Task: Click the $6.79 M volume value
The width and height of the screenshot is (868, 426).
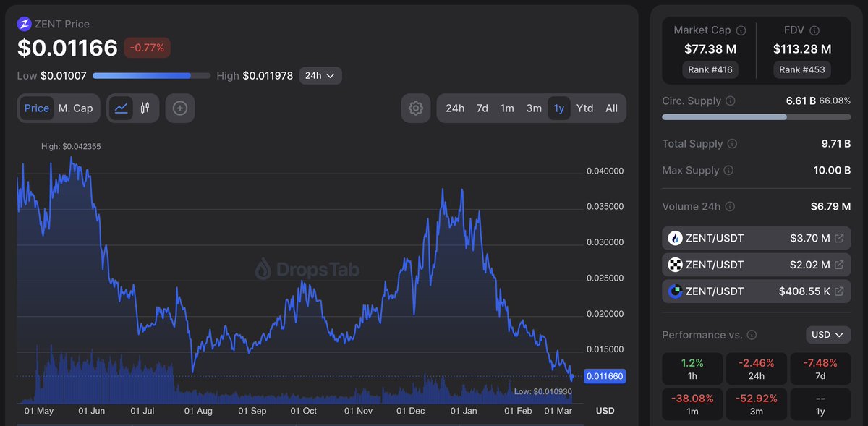Action: (x=830, y=207)
